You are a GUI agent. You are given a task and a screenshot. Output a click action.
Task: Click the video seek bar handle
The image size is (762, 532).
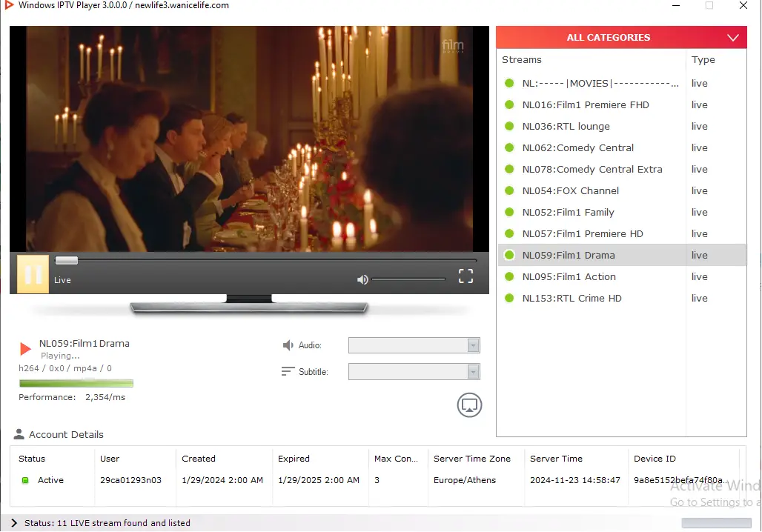pyautogui.click(x=67, y=260)
